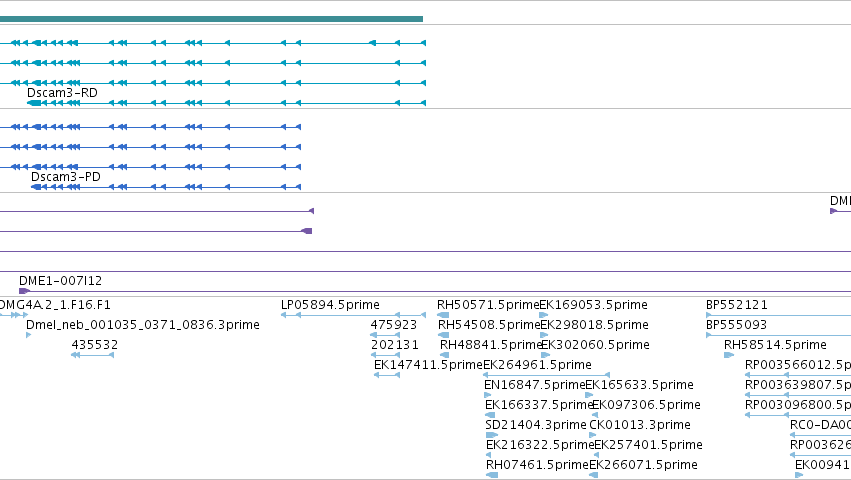Select the 435532 feature arrow glyph
The image size is (851, 480).
pyautogui.click(x=92, y=355)
